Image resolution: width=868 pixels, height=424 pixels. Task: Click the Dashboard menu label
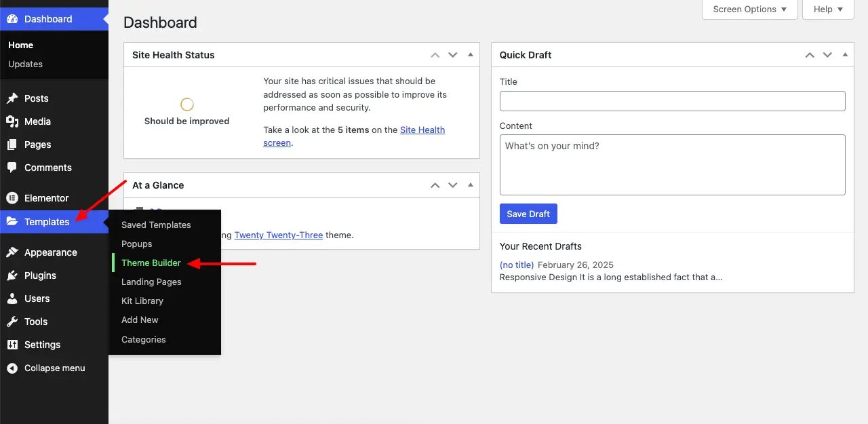click(48, 19)
